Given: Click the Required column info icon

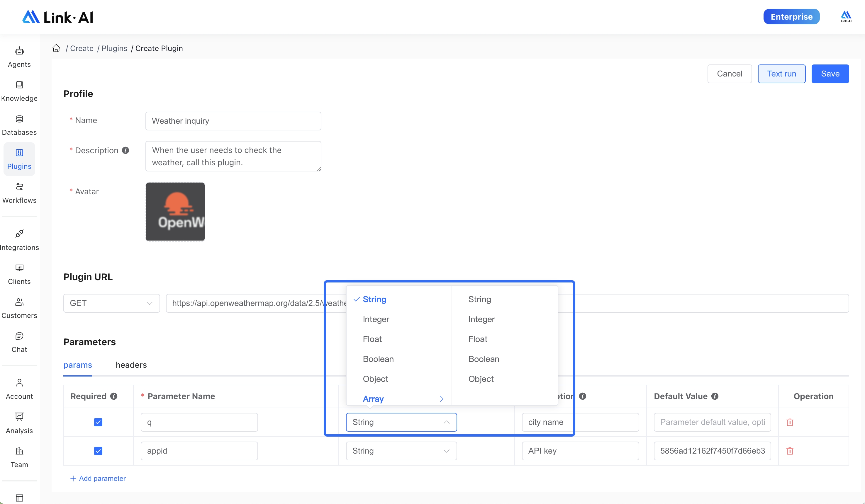Looking at the screenshot, I should [114, 396].
